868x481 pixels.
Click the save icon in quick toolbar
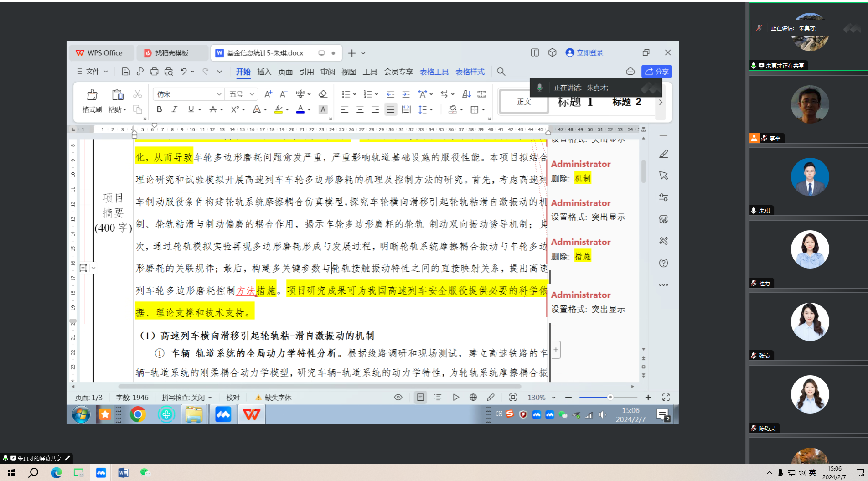click(x=126, y=72)
